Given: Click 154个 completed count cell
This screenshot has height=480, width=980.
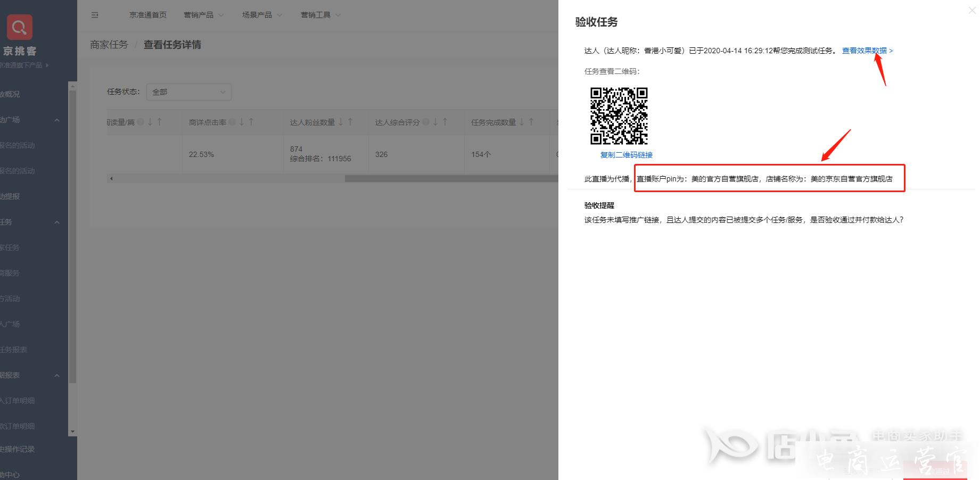Looking at the screenshot, I should point(481,154).
